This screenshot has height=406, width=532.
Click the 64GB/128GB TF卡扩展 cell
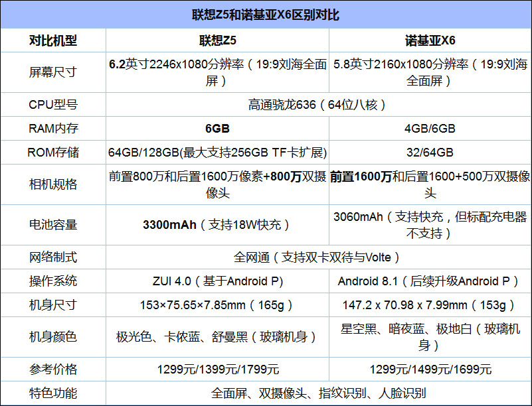tap(217, 152)
